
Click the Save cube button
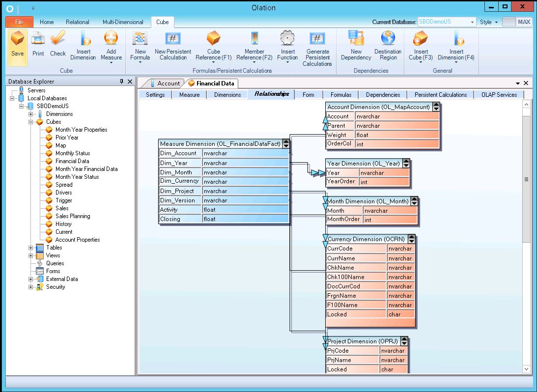18,47
